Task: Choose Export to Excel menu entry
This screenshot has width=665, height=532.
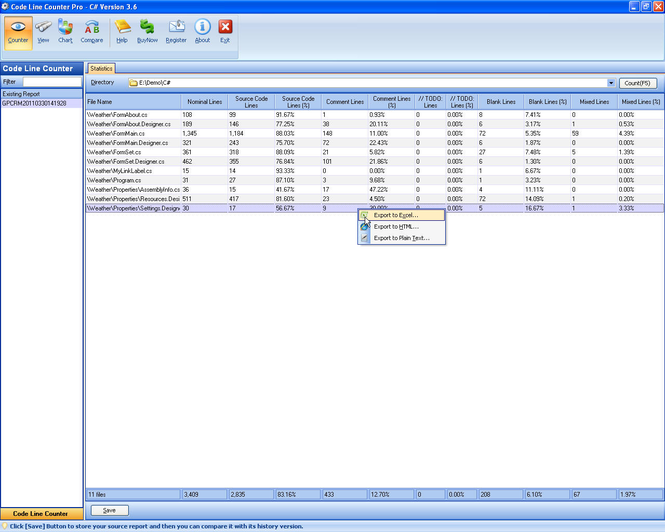Action: pyautogui.click(x=402, y=215)
